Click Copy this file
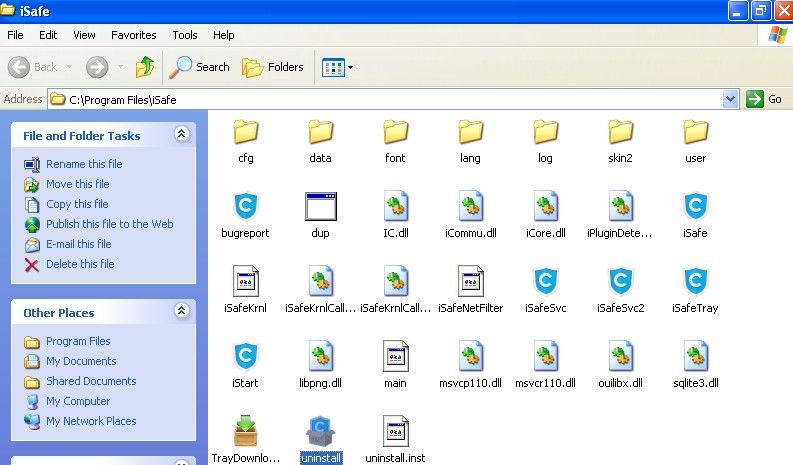Screen dimensions: 793x465 pos(66,204)
